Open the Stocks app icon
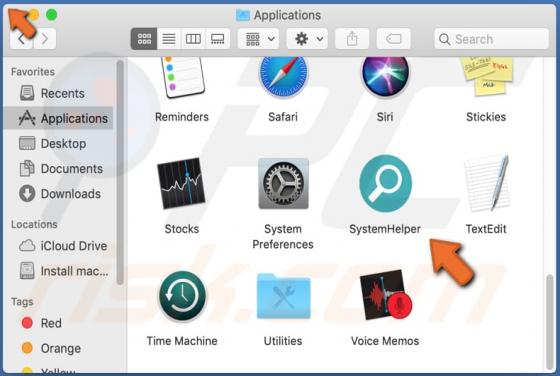 (x=181, y=183)
